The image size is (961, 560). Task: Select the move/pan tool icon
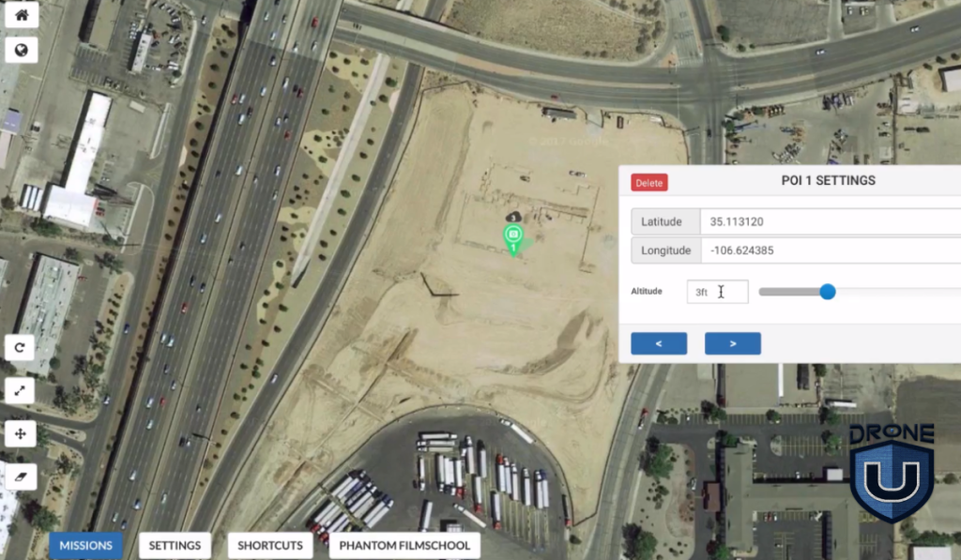pyautogui.click(x=21, y=433)
